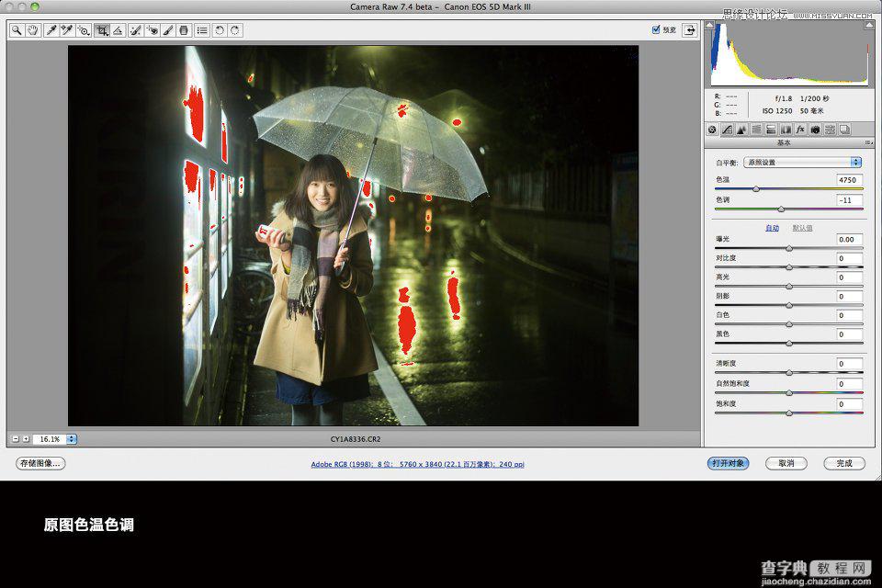Select the Graduated Filter tool

tap(184, 30)
